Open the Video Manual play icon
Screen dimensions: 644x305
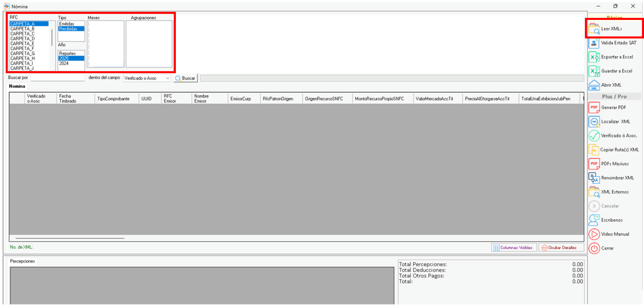(x=594, y=234)
